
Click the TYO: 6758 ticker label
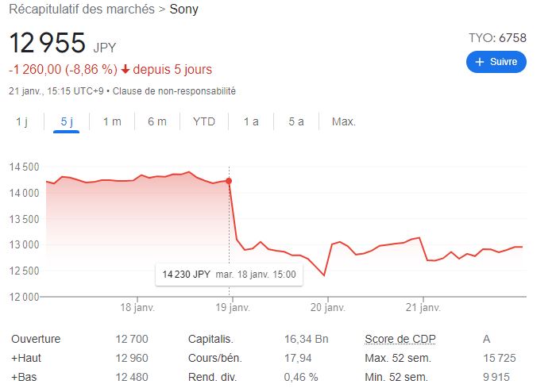click(498, 37)
